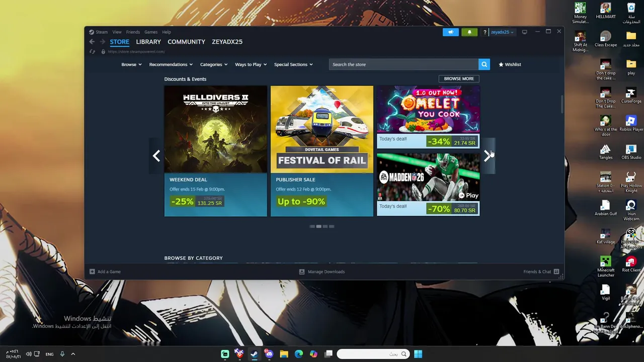
Task: Click the Steam forward navigation arrow
Action: (102, 42)
